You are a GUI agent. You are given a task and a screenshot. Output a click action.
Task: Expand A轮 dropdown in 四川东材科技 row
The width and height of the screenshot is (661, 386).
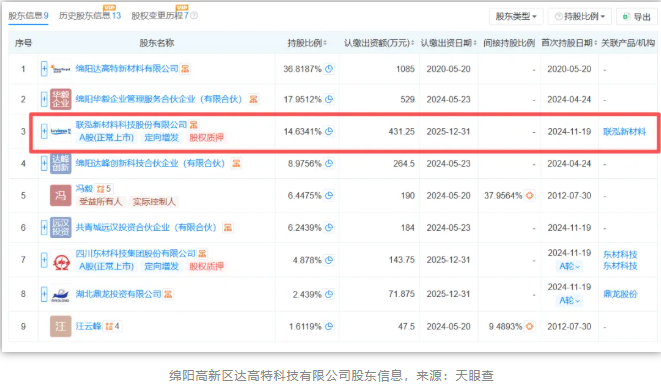pos(569,266)
